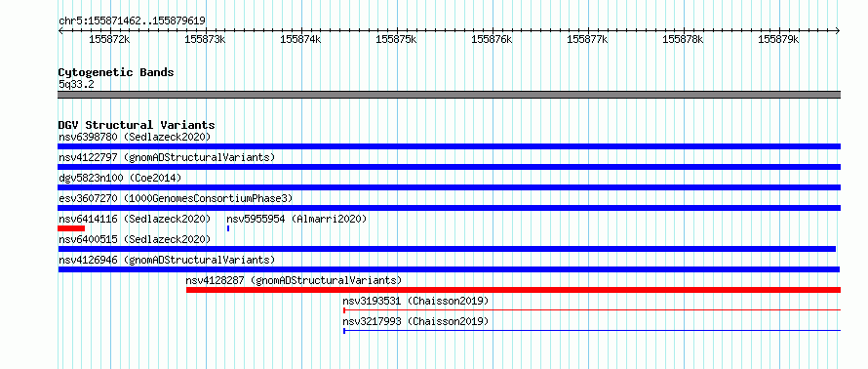The width and height of the screenshot is (868, 369).
Task: Click the dgv5823n100 (Coe2014) label
Action: coord(120,178)
